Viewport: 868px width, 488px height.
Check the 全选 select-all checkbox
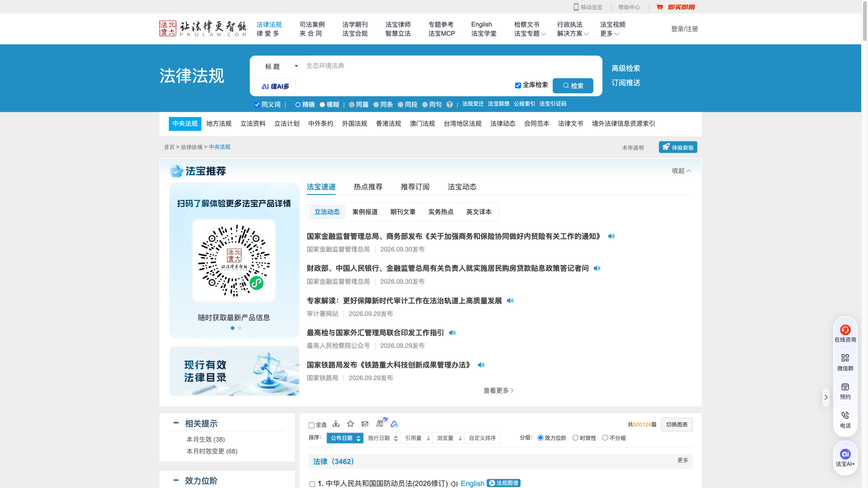click(311, 425)
